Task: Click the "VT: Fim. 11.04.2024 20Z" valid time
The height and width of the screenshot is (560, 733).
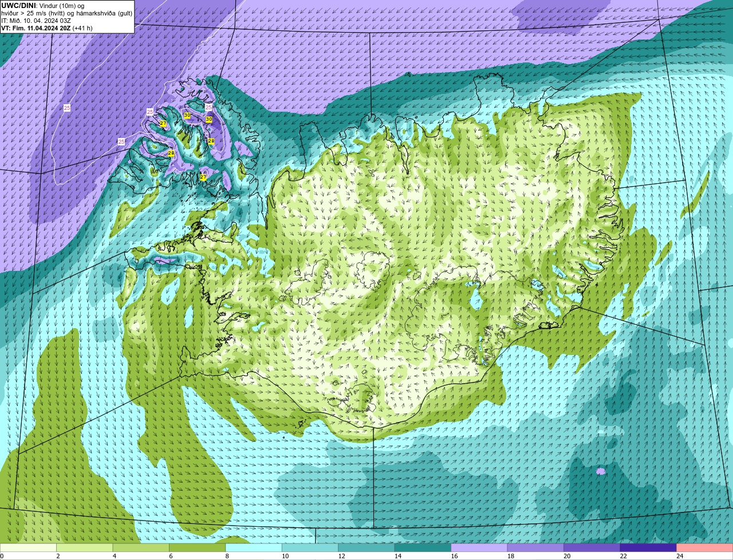Action: 36,27
